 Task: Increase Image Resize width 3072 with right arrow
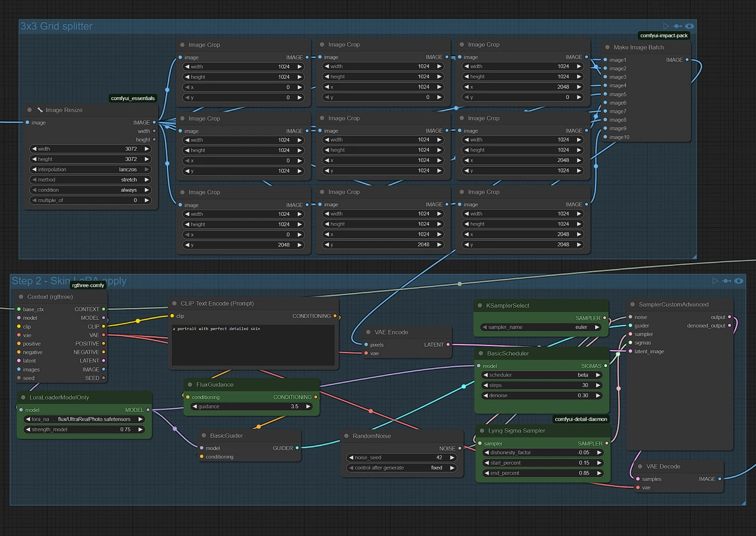click(x=146, y=149)
